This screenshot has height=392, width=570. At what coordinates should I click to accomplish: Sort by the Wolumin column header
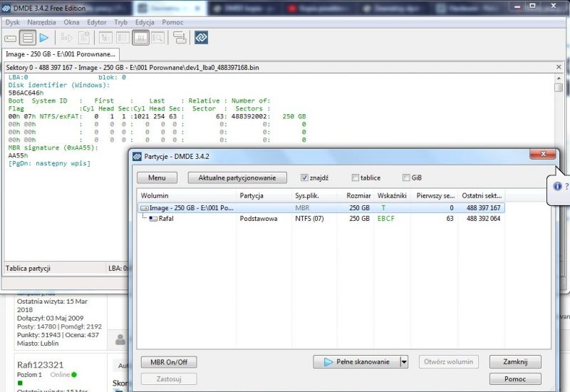(x=187, y=195)
